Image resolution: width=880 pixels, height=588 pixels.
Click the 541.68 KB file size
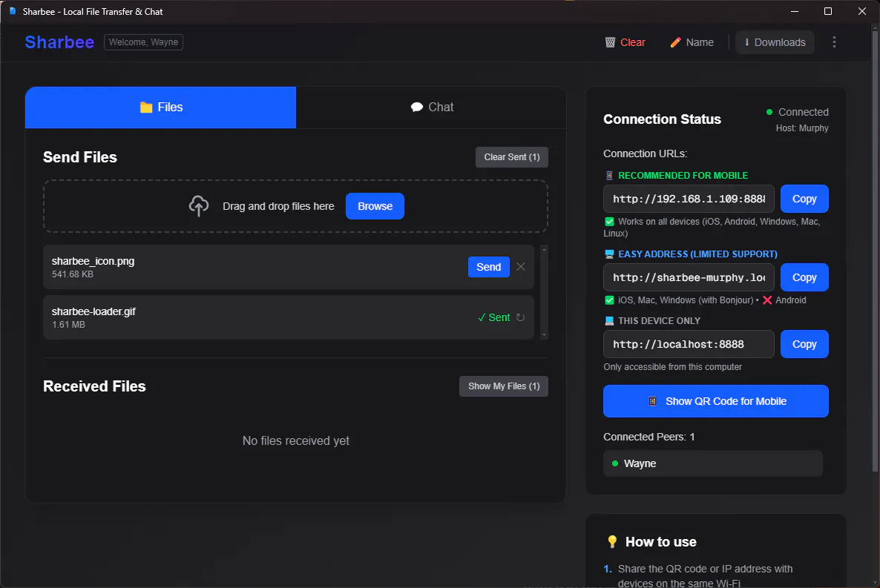pyautogui.click(x=73, y=274)
